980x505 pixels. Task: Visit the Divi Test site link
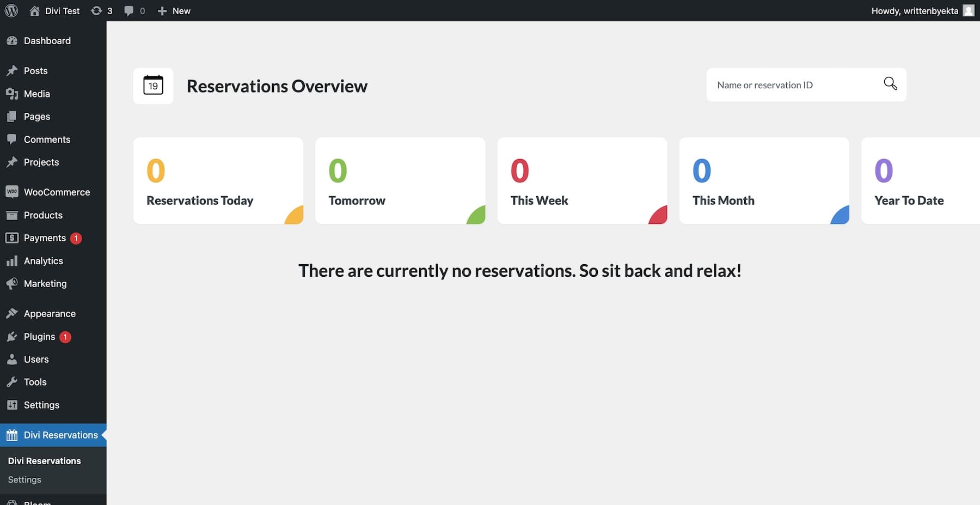(54, 10)
